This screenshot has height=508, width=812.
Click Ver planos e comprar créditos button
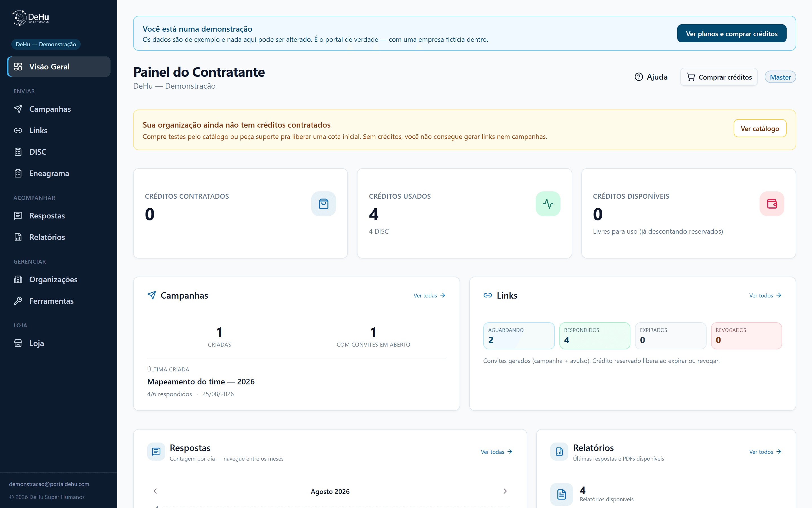(731, 34)
